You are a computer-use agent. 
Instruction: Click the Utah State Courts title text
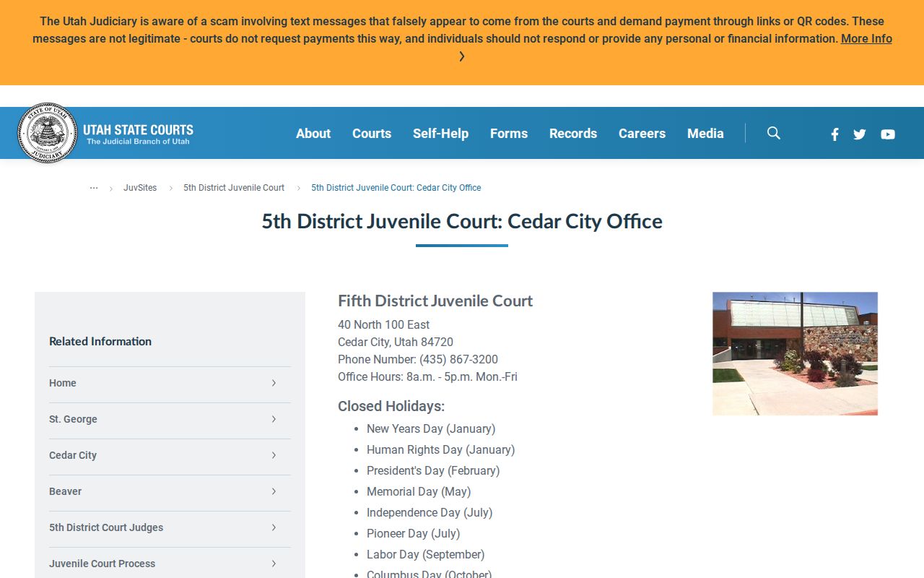138,130
